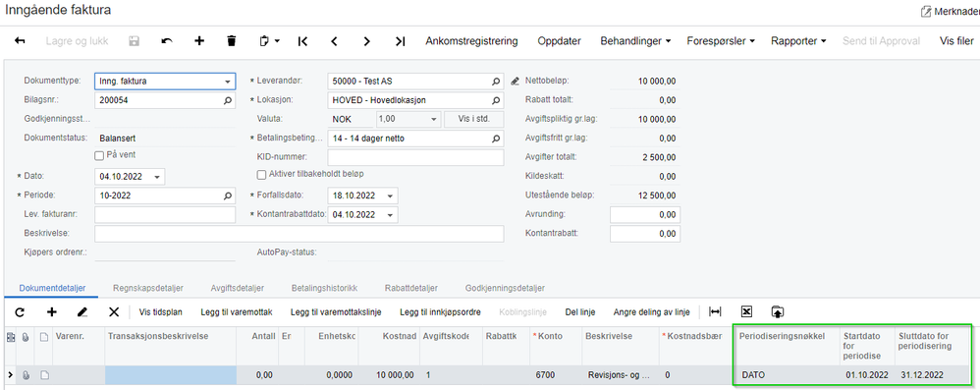Toggle the På vent checkbox

tap(99, 155)
